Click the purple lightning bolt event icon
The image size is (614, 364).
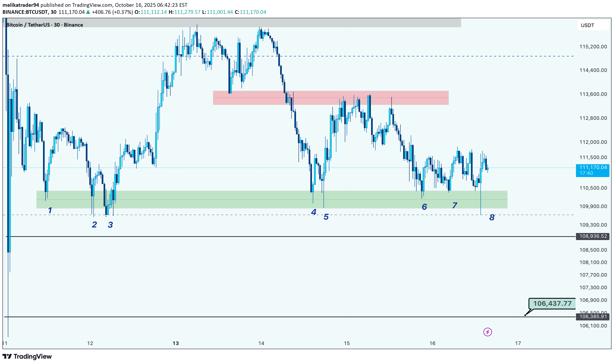[487, 332]
